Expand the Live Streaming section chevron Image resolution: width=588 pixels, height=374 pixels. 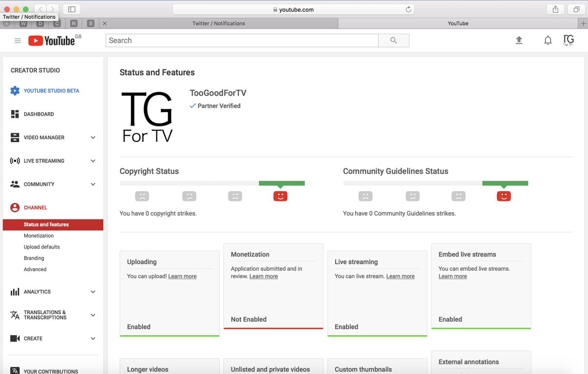(93, 161)
